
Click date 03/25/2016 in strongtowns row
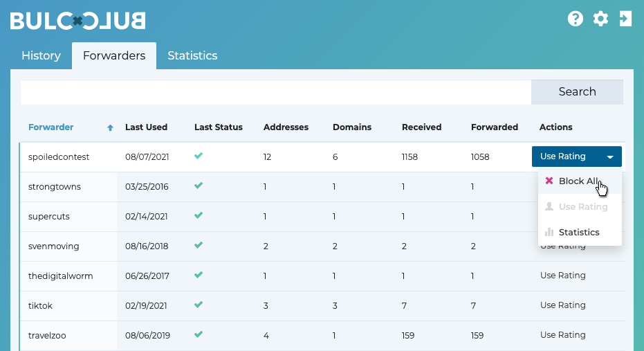click(147, 187)
